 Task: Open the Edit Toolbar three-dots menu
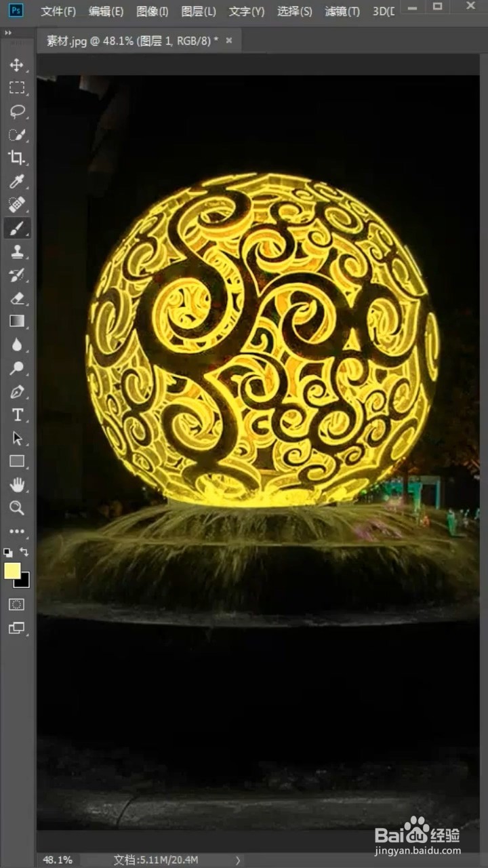pos(17,532)
